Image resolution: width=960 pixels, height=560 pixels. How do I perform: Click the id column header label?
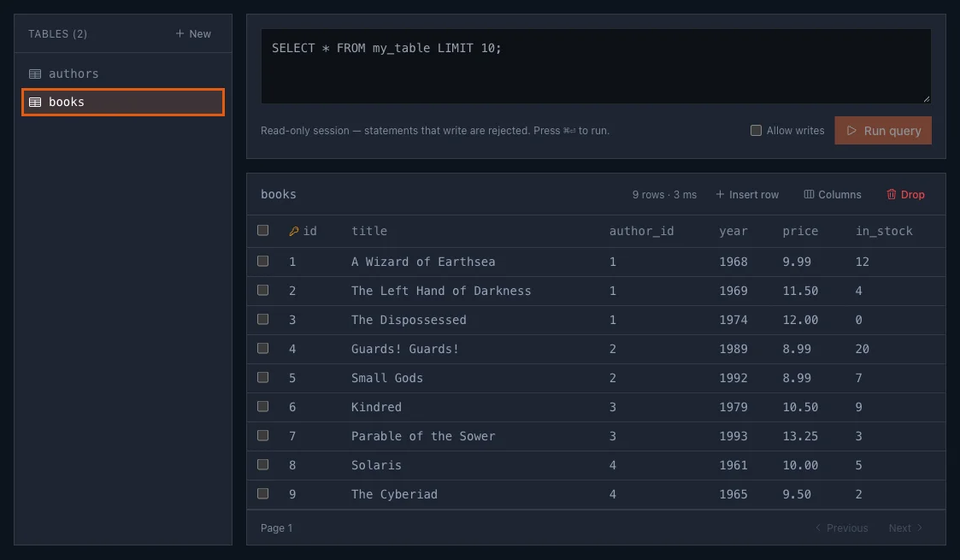point(310,232)
